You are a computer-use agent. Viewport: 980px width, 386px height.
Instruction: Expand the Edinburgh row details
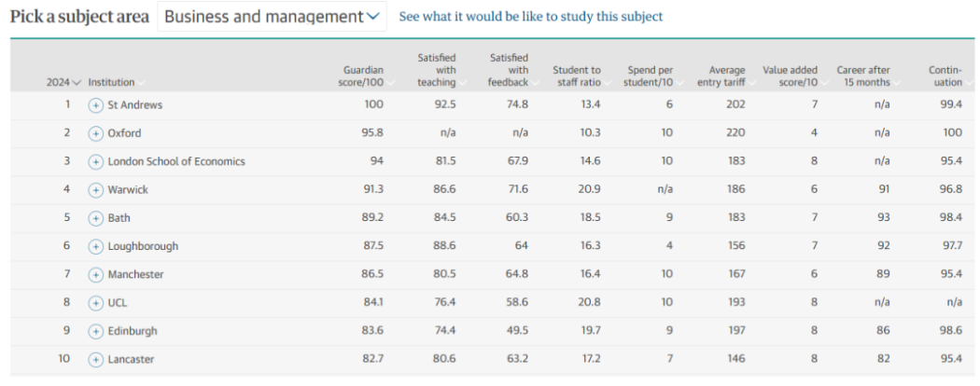95,331
